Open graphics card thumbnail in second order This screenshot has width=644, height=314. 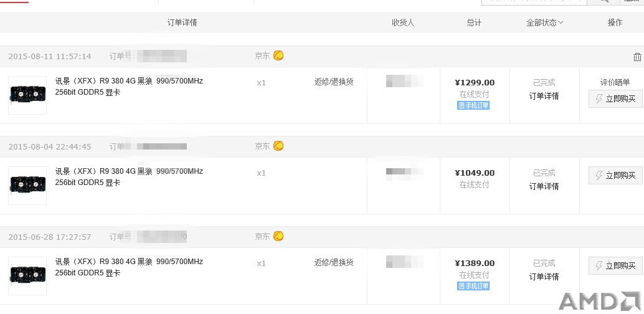click(27, 186)
